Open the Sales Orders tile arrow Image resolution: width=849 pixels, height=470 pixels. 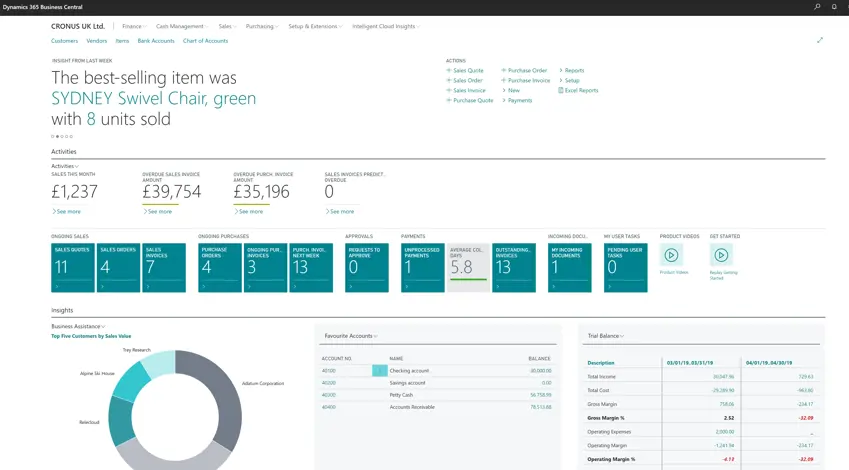102,286
